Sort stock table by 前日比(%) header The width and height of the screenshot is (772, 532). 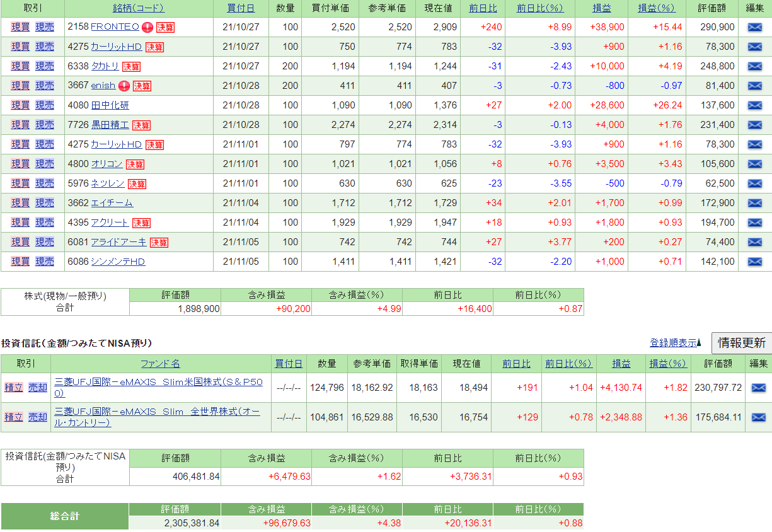[539, 8]
